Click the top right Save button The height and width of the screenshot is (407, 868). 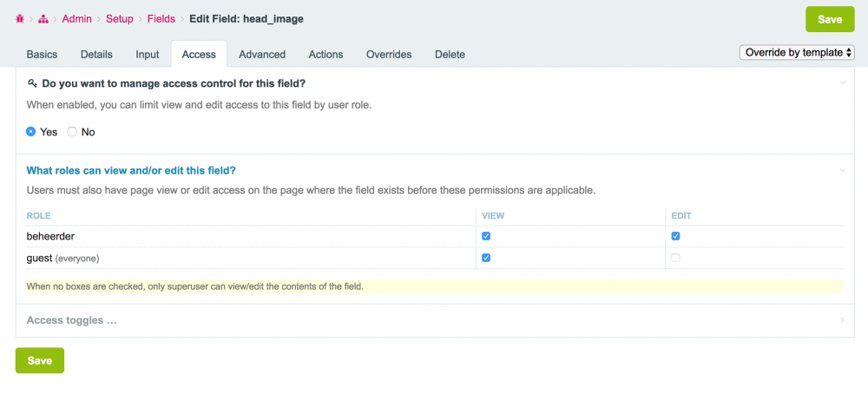click(830, 19)
